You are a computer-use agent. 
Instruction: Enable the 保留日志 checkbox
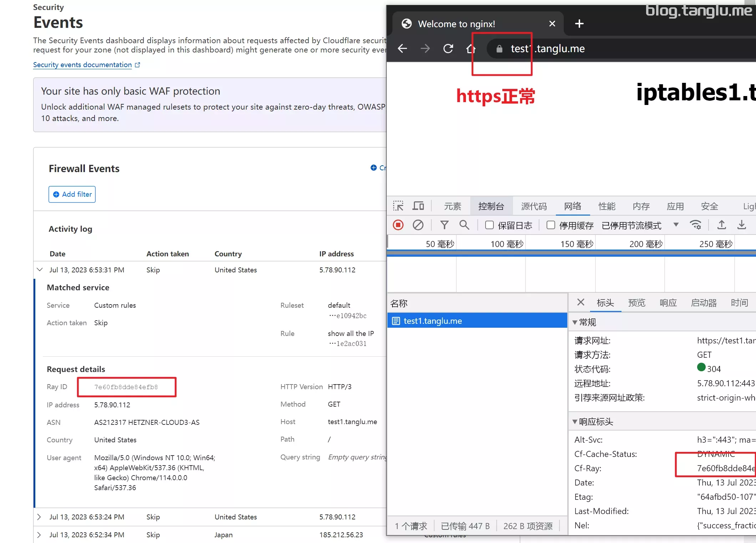coord(489,225)
